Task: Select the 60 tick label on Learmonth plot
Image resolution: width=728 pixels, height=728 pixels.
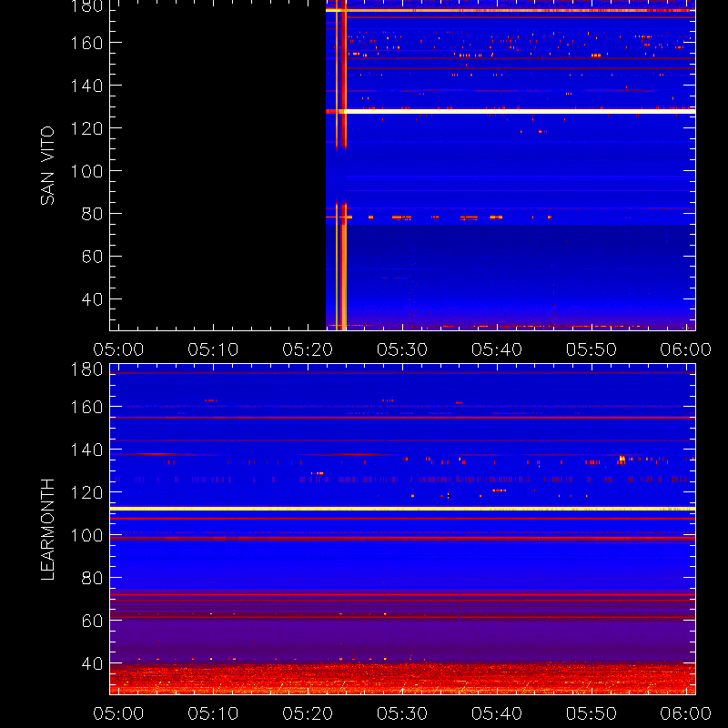Action: pos(92,621)
